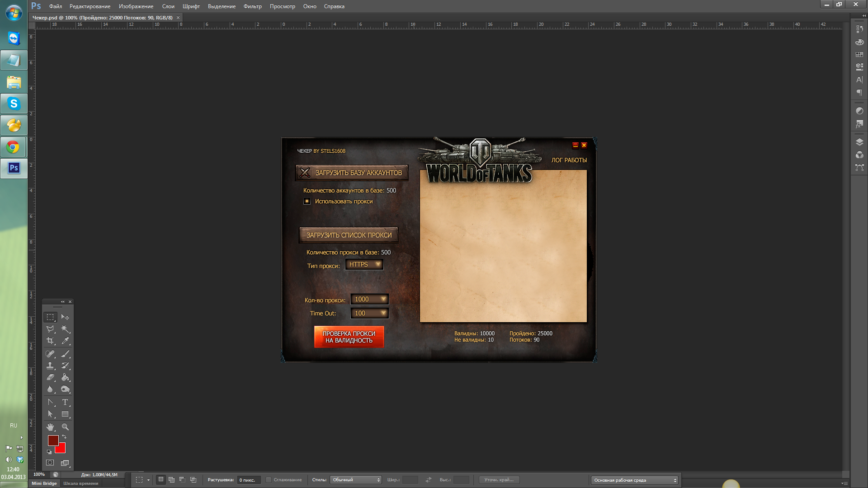Viewport: 868px width, 488px height.
Task: Select the History Brush tool
Action: coord(65,366)
